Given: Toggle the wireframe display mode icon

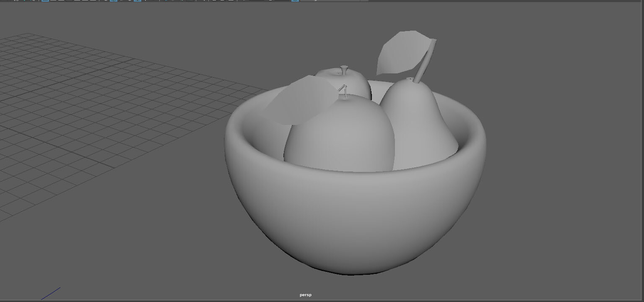Looking at the screenshot, I should (x=45, y=2).
